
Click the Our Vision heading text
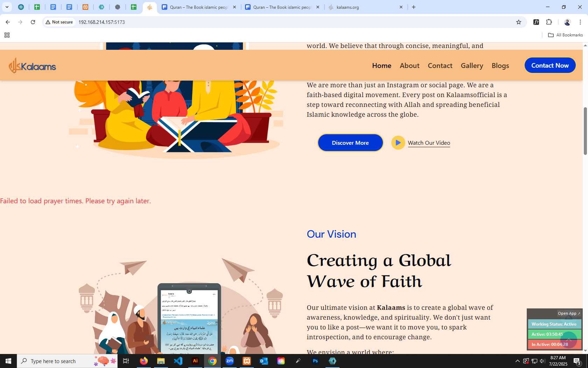click(331, 234)
